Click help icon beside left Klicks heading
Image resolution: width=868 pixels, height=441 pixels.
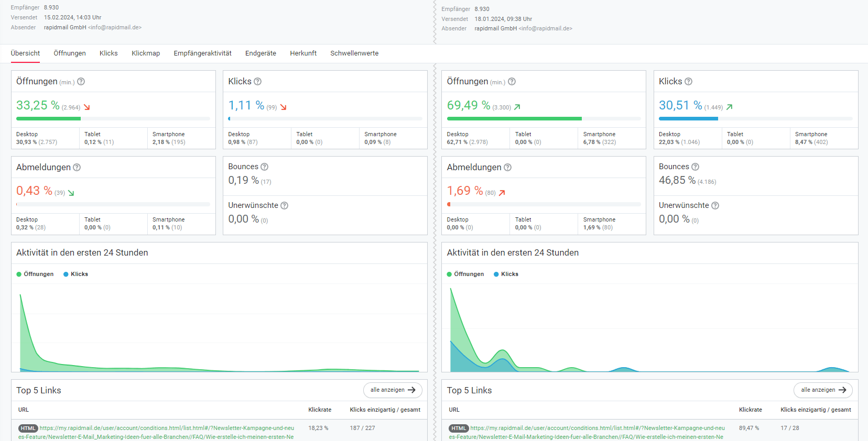click(x=257, y=82)
